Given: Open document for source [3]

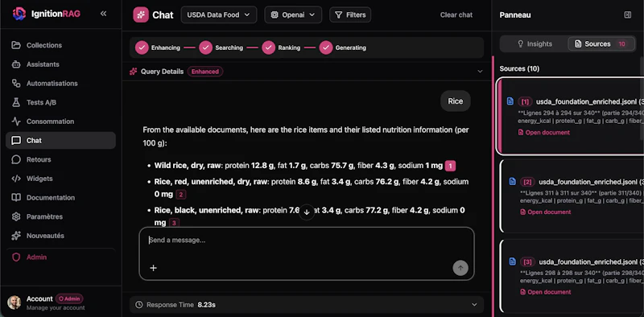Looking at the screenshot, I should [x=546, y=292].
